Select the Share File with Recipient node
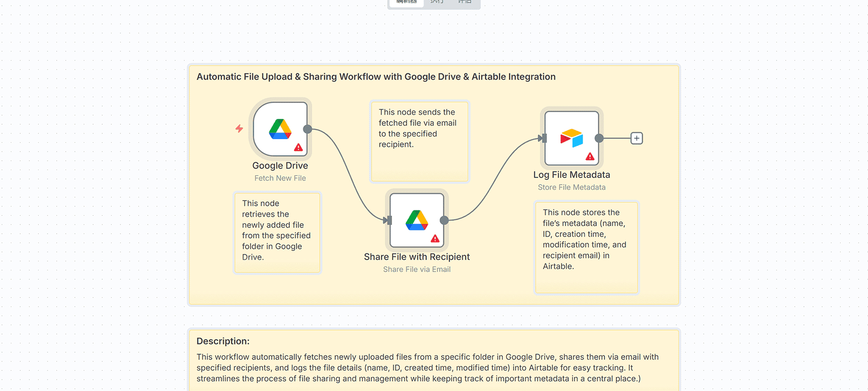This screenshot has width=868, height=391. 416,220
